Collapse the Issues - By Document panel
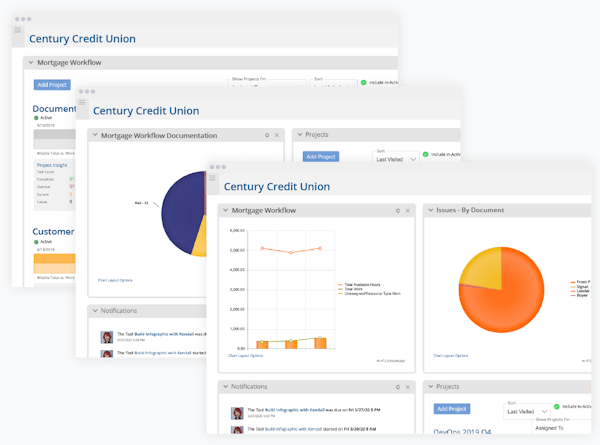Image resolution: width=600 pixels, height=445 pixels. 430,210
